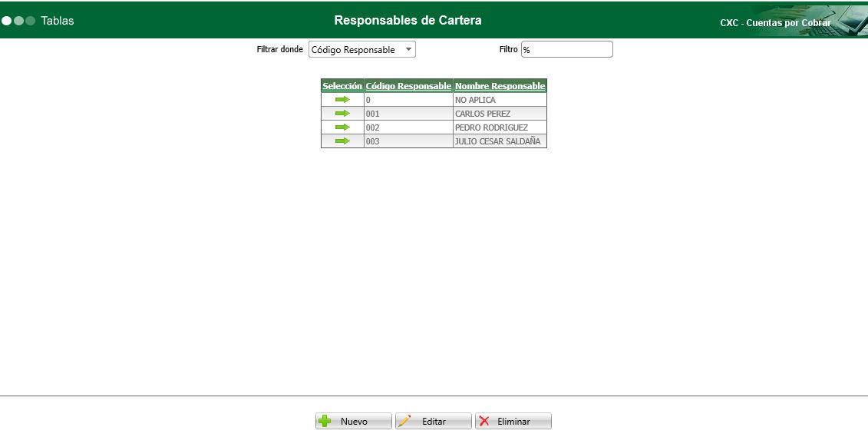Select PEDRO RODRIGUEZ via the green arrow
The width and height of the screenshot is (868, 447).
342,127
